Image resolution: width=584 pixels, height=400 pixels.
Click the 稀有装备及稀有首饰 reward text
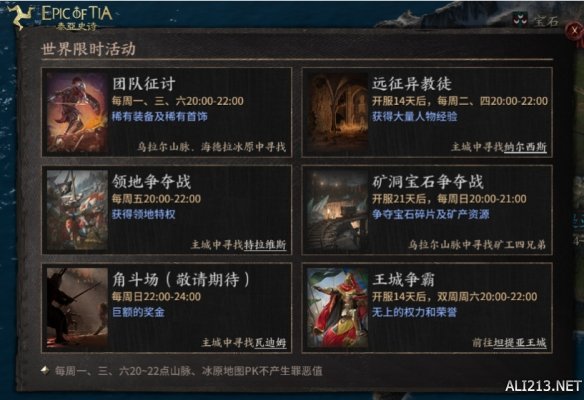160,117
